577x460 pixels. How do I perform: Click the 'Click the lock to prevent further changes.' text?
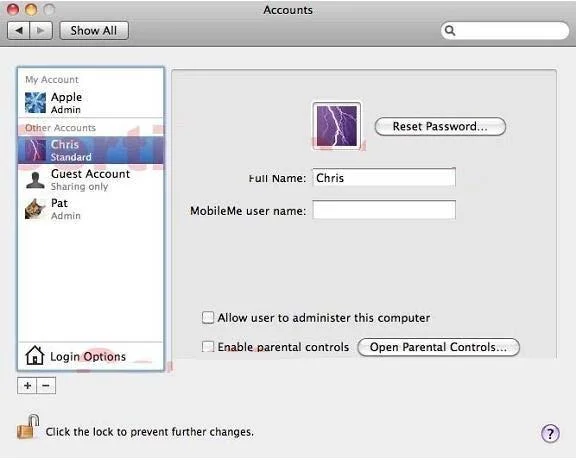pyautogui.click(x=150, y=432)
